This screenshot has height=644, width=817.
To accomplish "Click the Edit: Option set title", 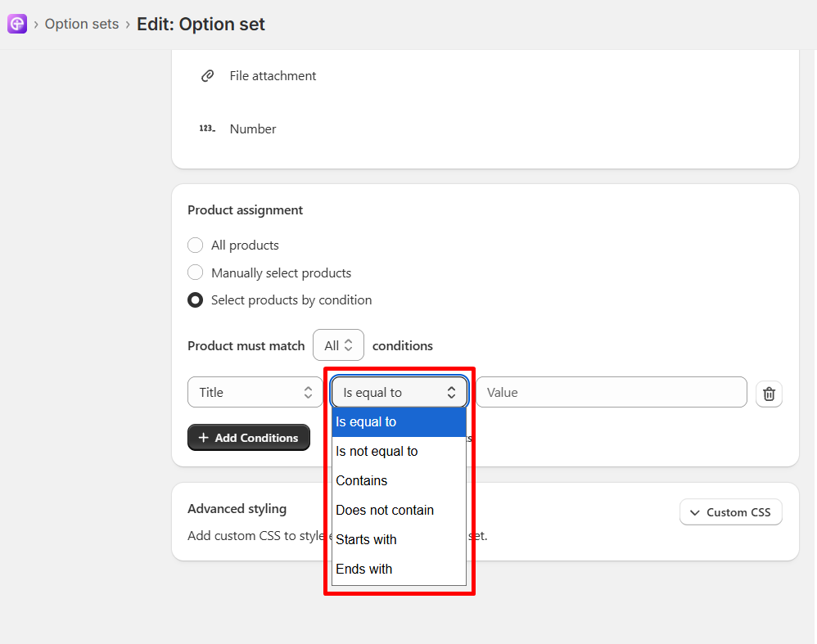I will point(201,24).
